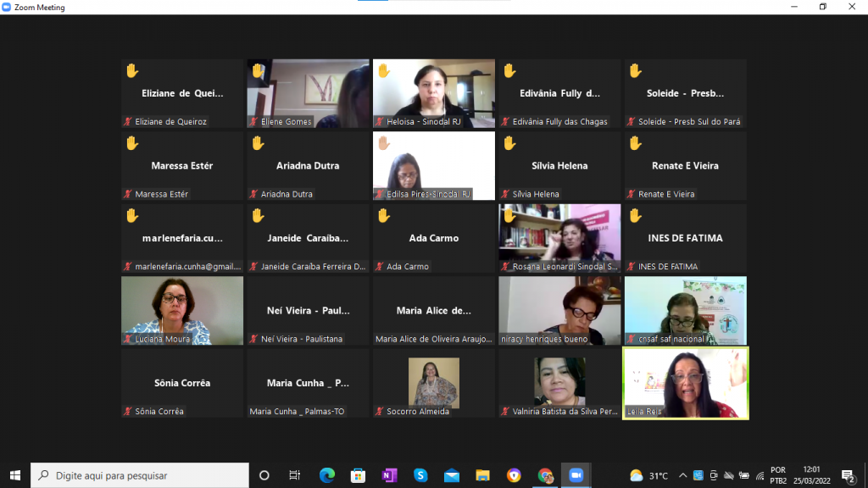Viewport: 868px width, 488px height.
Task: Launch Microsoft Store from the taskbar
Action: point(358,475)
